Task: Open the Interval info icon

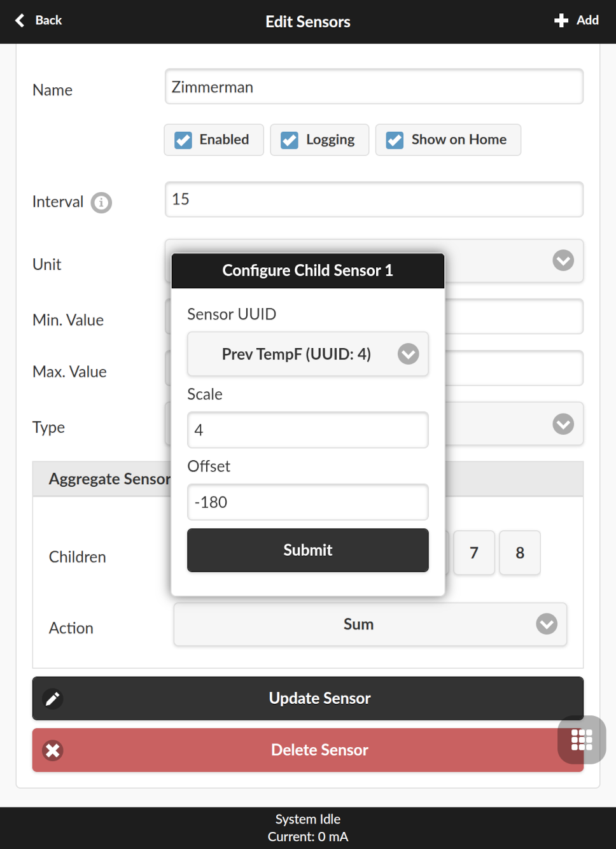Action: pos(101,202)
